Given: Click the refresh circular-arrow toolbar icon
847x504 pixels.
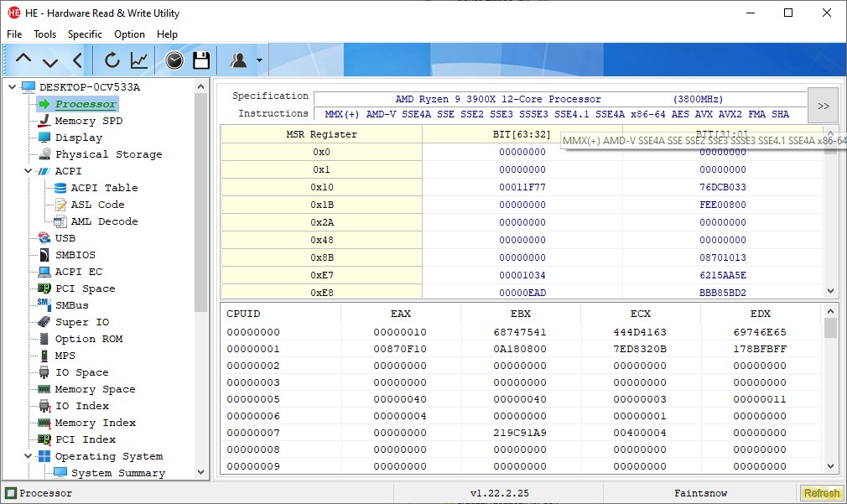Looking at the screenshot, I should point(112,60).
